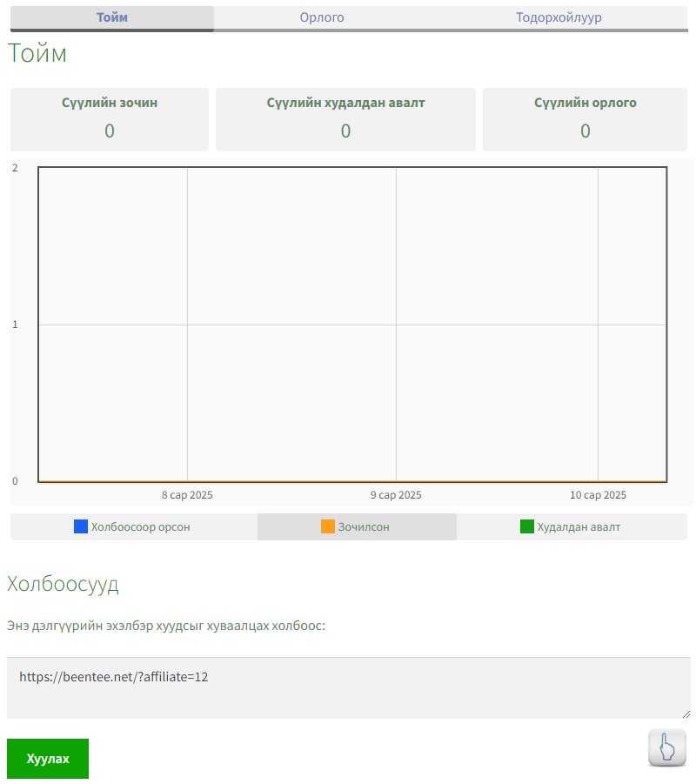Click the green square legend icon
The image size is (696, 784).
pyautogui.click(x=526, y=526)
